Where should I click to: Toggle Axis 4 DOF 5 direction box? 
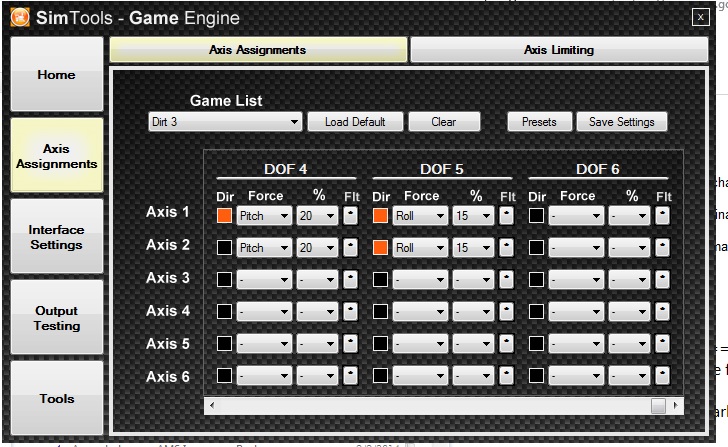380,311
